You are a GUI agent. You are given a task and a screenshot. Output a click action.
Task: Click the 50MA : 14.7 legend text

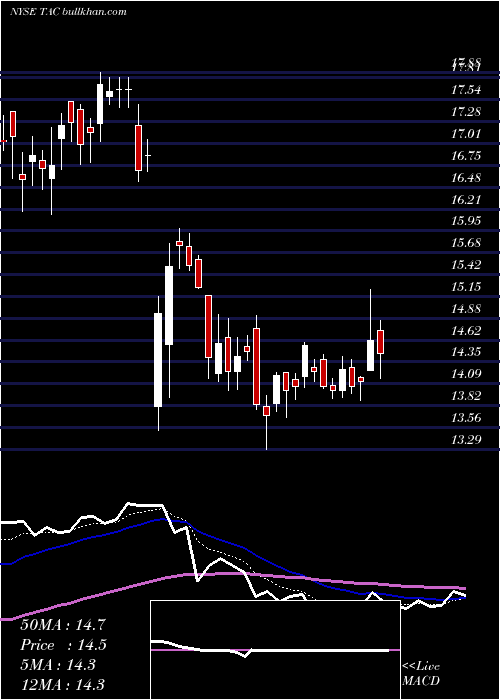[63, 625]
